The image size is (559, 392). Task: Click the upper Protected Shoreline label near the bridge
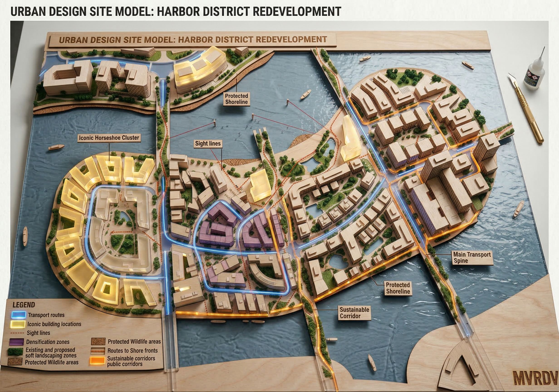[236, 99]
